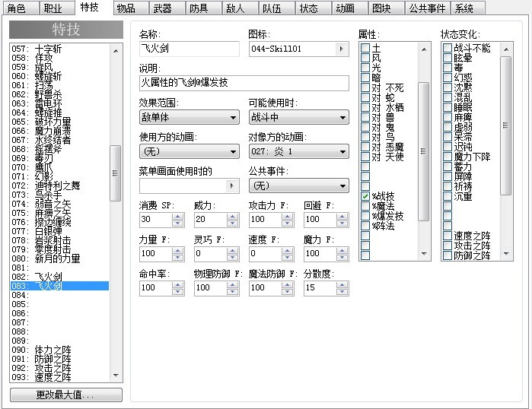The height and width of the screenshot is (409, 532).
Task: Click the skill list scrollbar thumb
Action: click(116, 173)
